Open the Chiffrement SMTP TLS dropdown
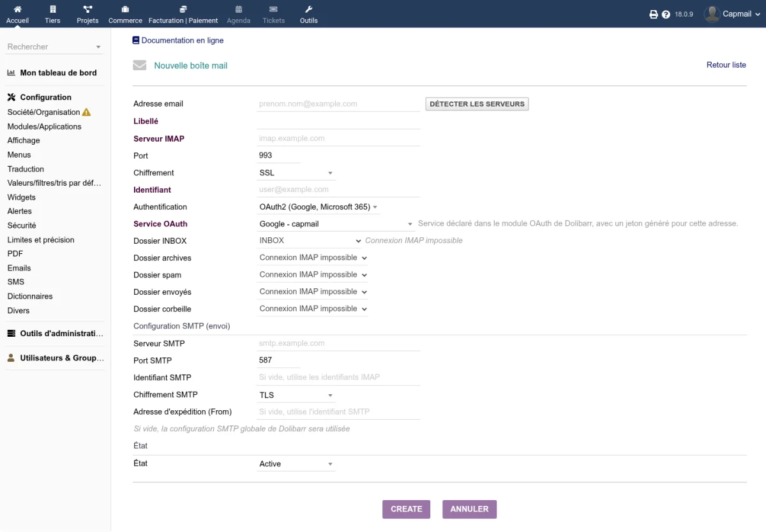 (x=296, y=395)
